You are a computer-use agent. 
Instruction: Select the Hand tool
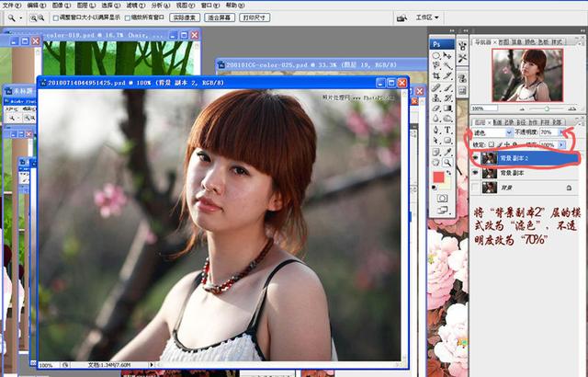(x=436, y=163)
